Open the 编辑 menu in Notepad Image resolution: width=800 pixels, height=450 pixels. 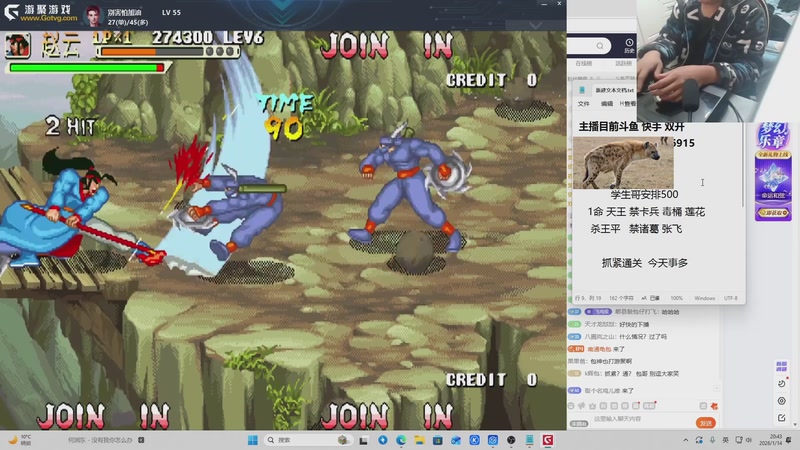pyautogui.click(x=607, y=104)
